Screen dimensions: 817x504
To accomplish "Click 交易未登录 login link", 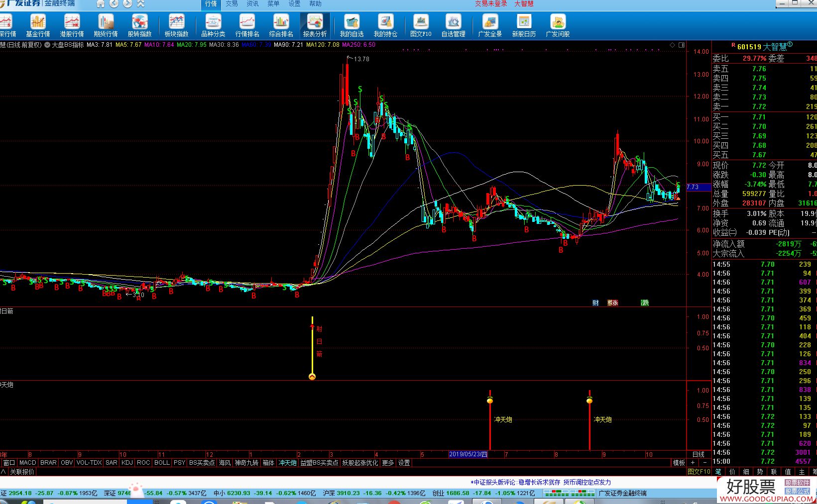I will [x=491, y=3].
